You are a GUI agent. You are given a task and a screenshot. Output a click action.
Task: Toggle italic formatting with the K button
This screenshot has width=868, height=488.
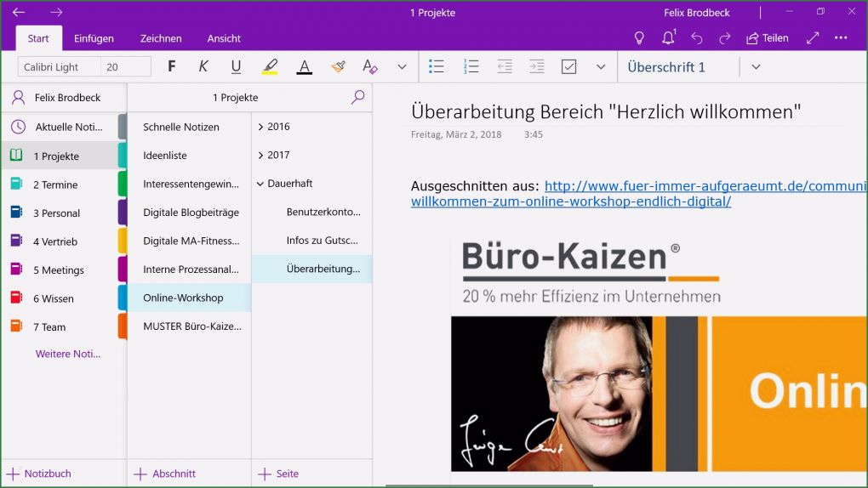tap(203, 66)
